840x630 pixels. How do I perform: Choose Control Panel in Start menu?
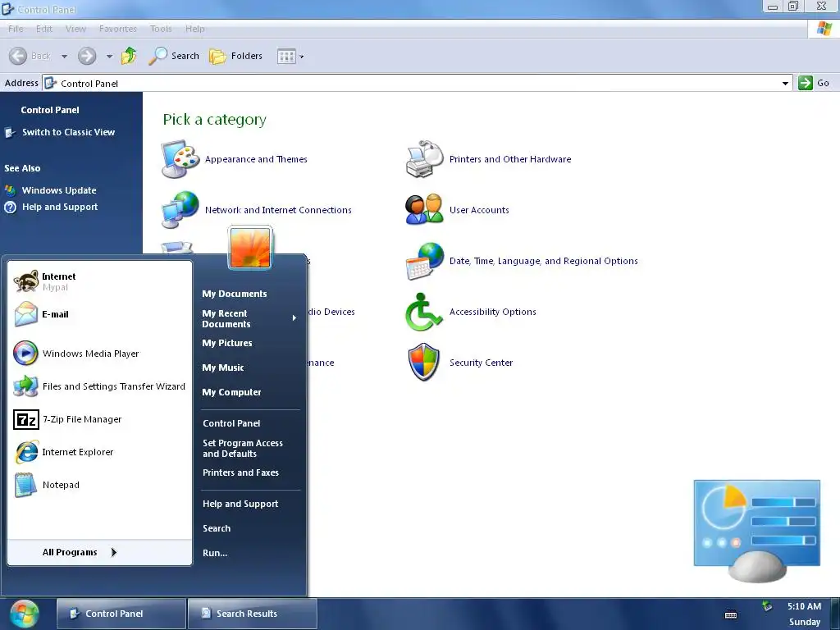pyautogui.click(x=231, y=423)
